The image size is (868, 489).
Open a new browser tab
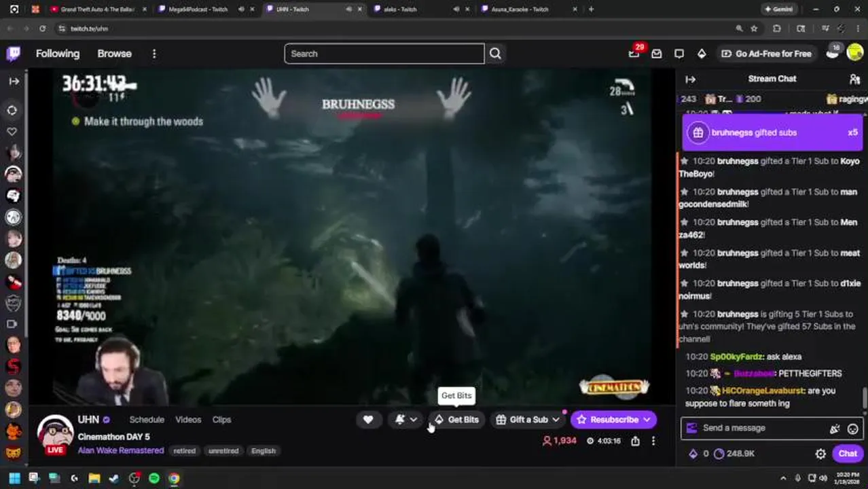coord(591,9)
